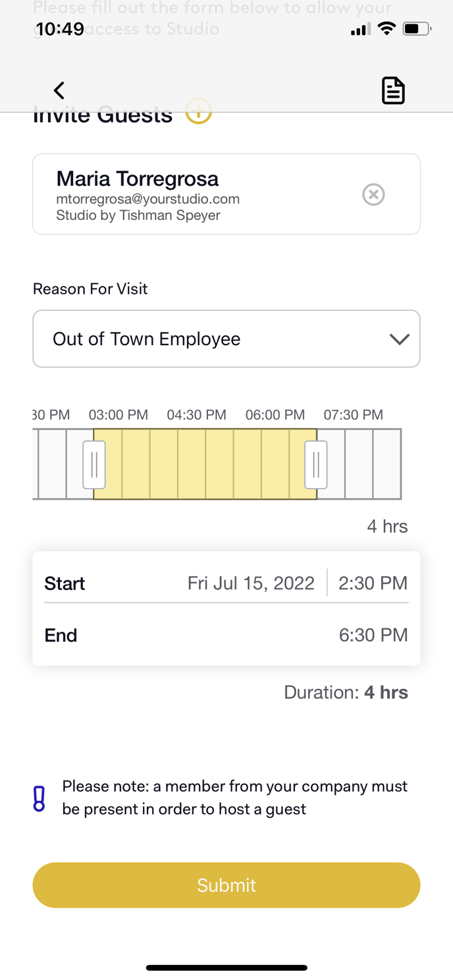Tap the Submit button
The image size is (453, 980).
[x=226, y=885]
